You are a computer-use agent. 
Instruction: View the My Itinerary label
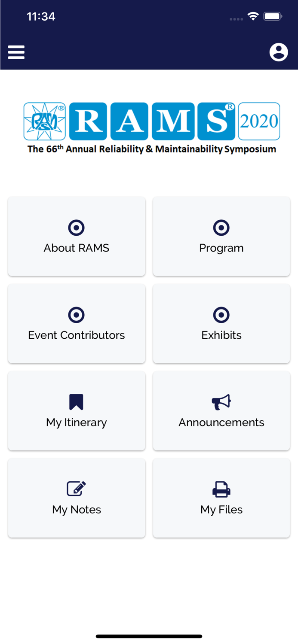point(77,422)
